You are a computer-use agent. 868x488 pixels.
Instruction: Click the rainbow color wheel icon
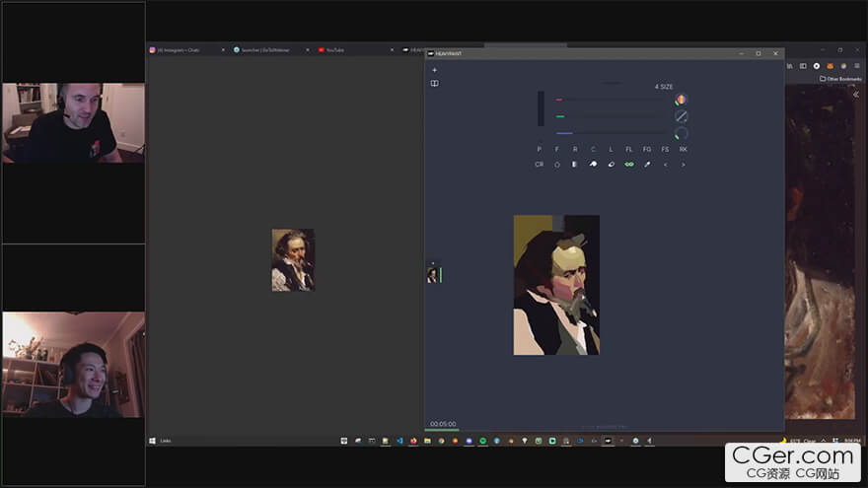tap(681, 100)
